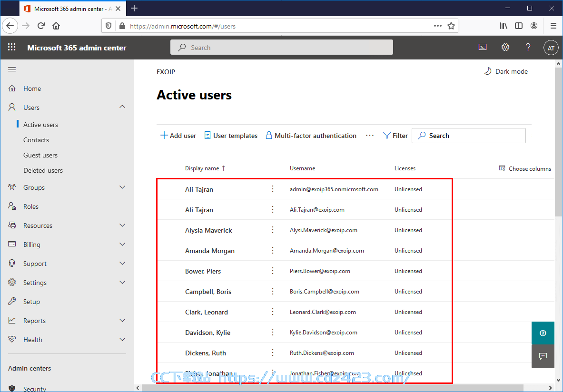Open the Filter options
The height and width of the screenshot is (392, 563).
click(x=395, y=135)
